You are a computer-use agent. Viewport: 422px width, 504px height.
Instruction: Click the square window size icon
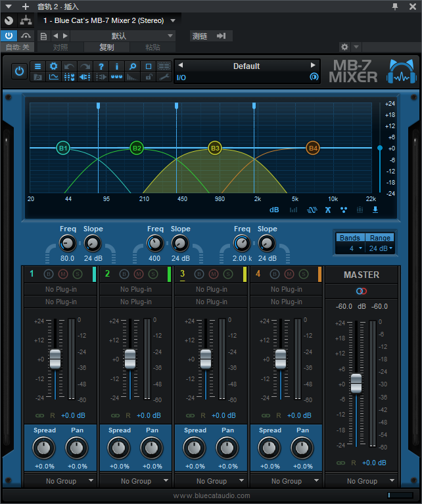[149, 66]
